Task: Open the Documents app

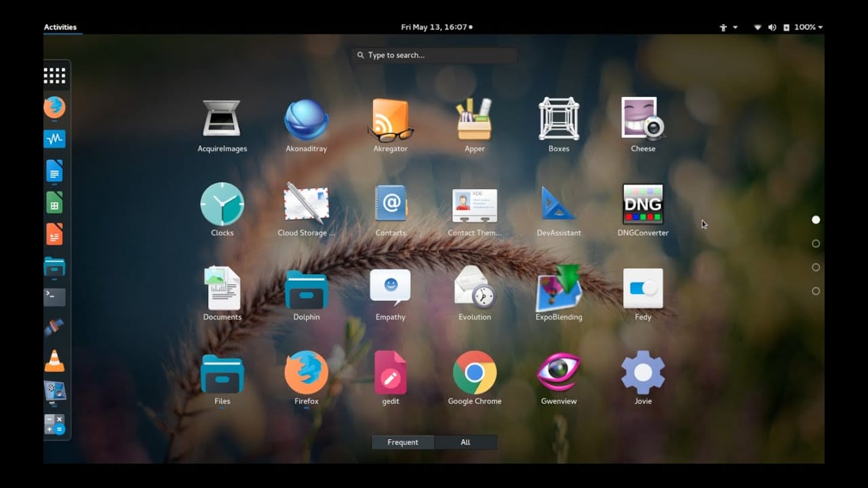Action: click(222, 288)
